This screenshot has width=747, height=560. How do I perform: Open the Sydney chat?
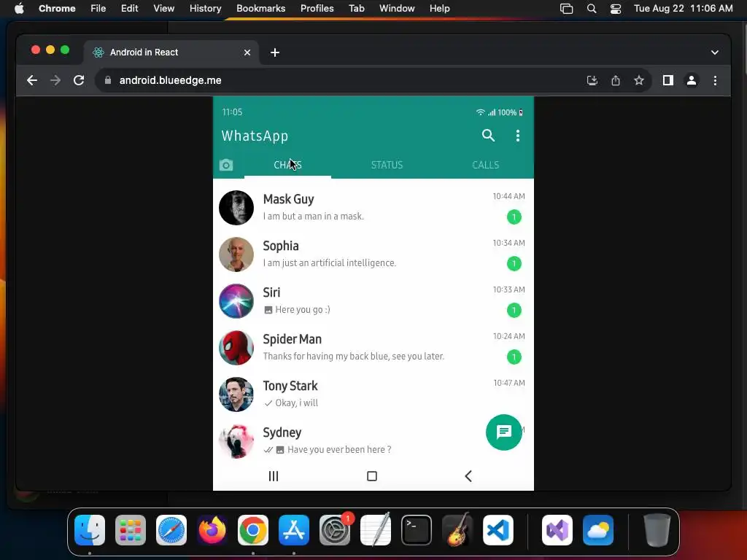point(373,441)
